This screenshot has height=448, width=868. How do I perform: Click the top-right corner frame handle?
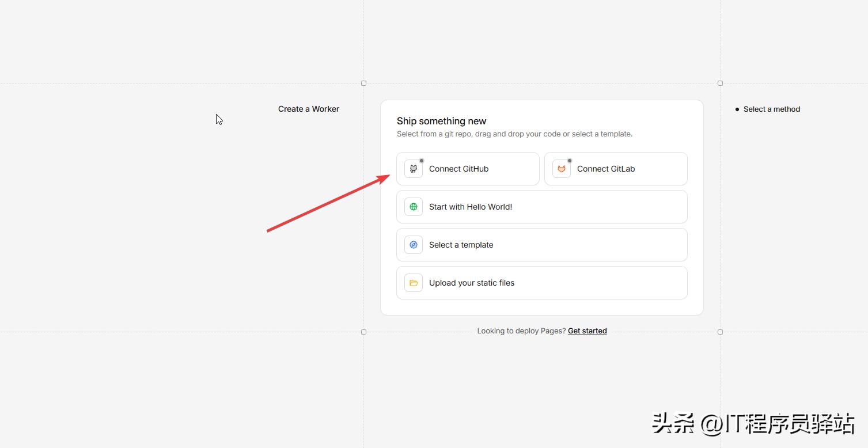[x=720, y=83]
